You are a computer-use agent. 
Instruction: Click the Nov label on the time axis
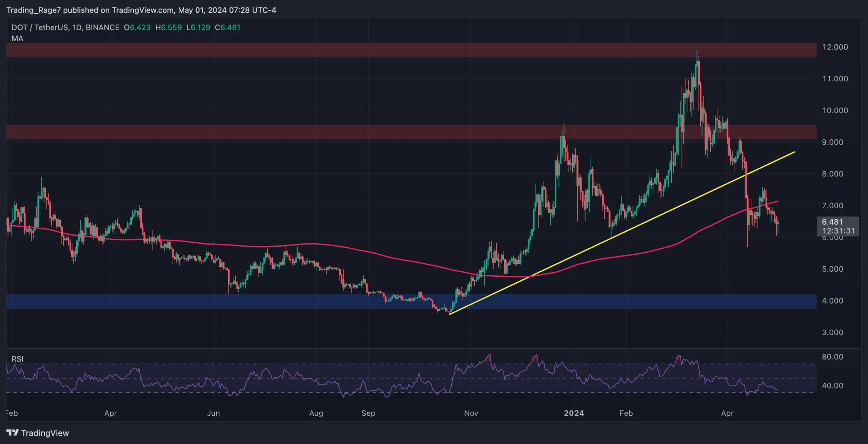point(471,413)
